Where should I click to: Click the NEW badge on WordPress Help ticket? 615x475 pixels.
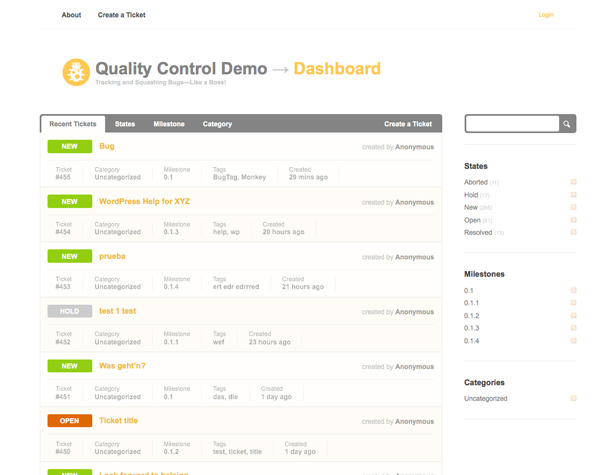coord(70,201)
